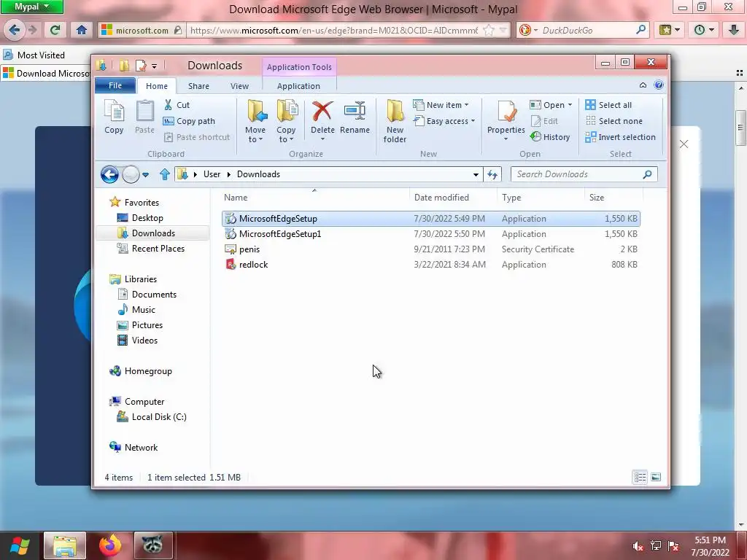
Task: Sort by the Size column header
Action: pyautogui.click(x=614, y=197)
